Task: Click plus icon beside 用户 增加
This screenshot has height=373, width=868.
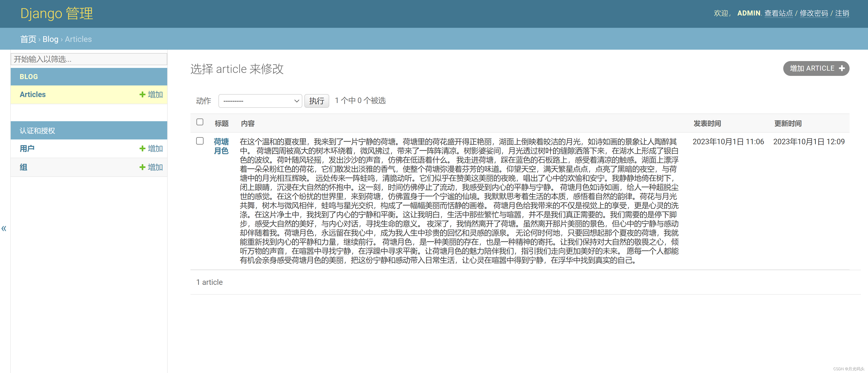Action: (142, 149)
